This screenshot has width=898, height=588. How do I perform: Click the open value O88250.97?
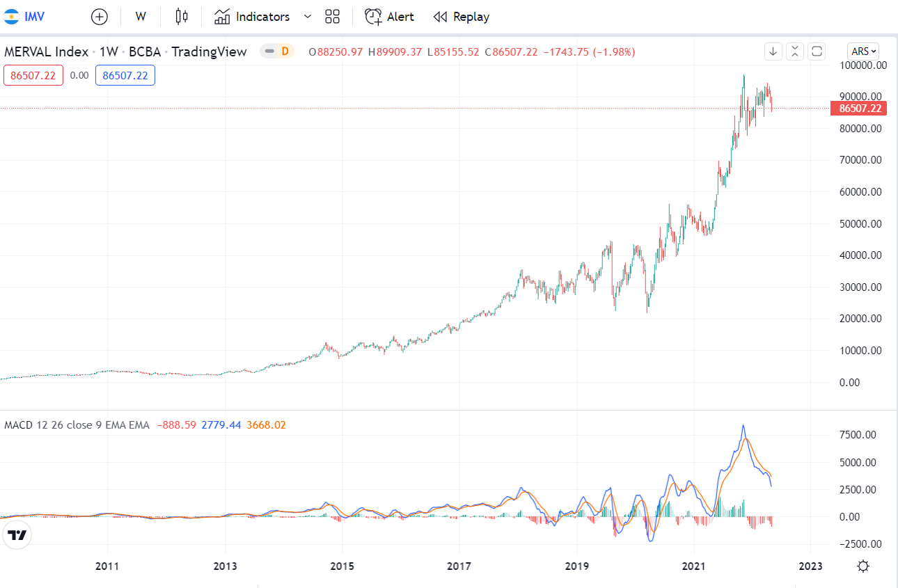click(336, 51)
